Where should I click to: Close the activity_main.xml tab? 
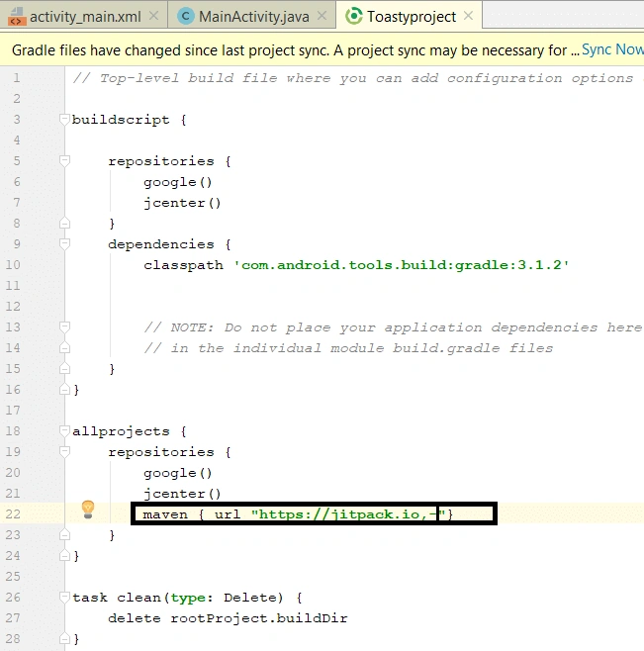coord(153,16)
